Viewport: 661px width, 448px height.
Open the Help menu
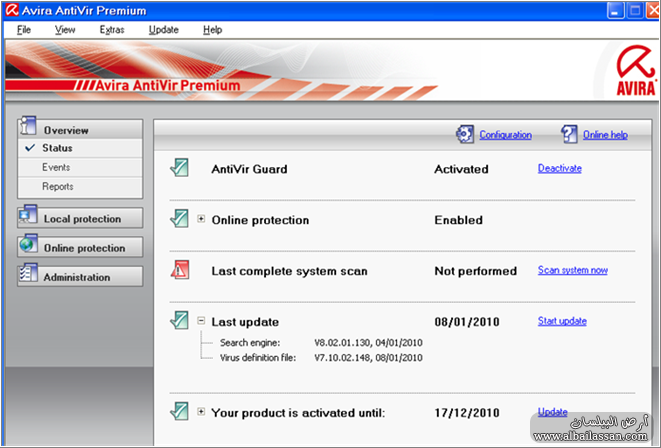tap(212, 30)
